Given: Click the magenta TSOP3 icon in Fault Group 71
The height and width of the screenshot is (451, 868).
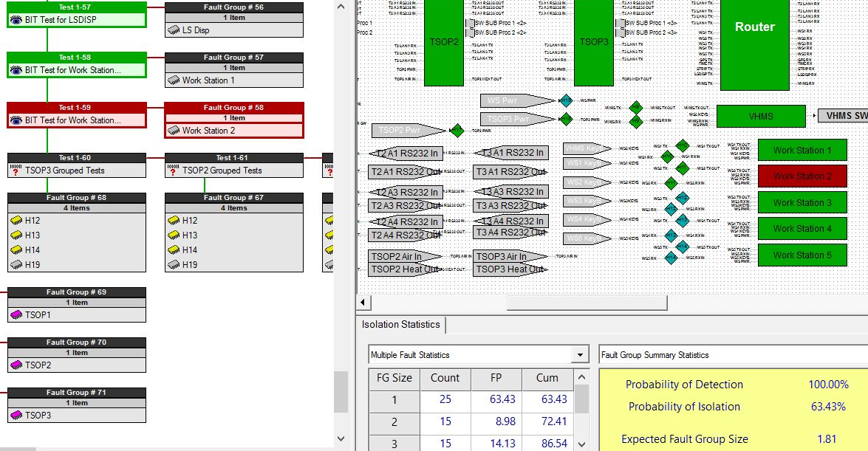Looking at the screenshot, I should [x=16, y=416].
